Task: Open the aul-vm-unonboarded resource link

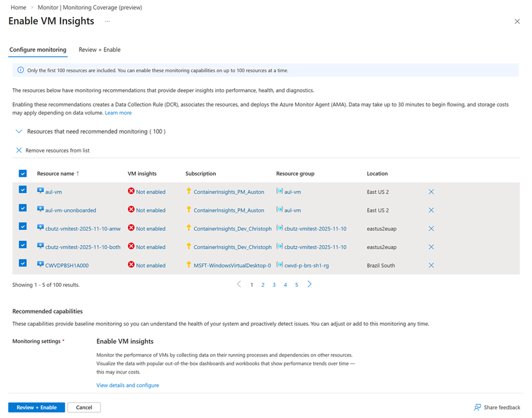Action: pos(71,210)
